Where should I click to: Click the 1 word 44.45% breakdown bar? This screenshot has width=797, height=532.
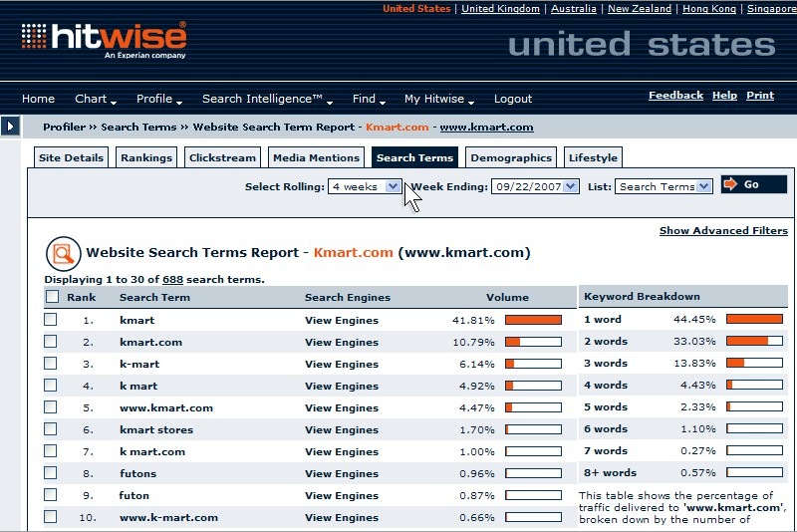pyautogui.click(x=754, y=319)
